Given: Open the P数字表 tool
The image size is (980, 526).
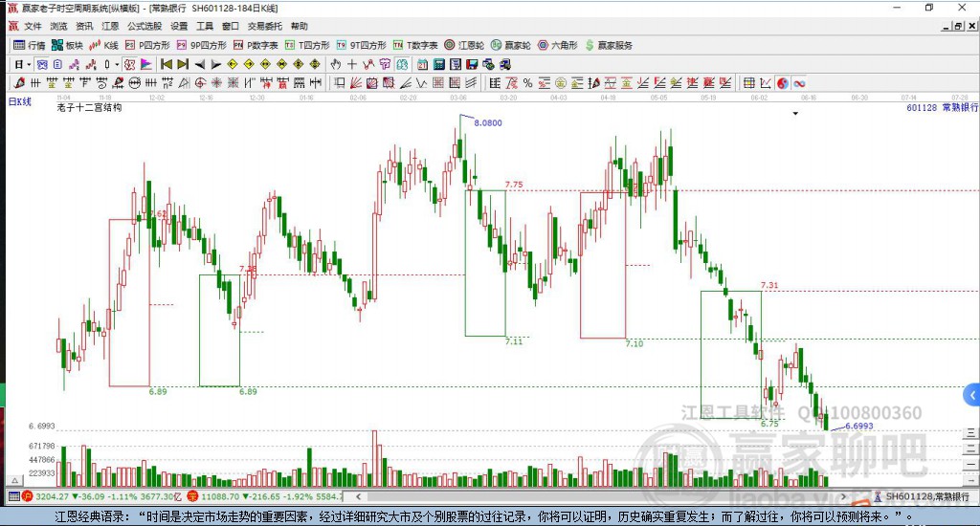Looking at the screenshot, I should [256, 45].
